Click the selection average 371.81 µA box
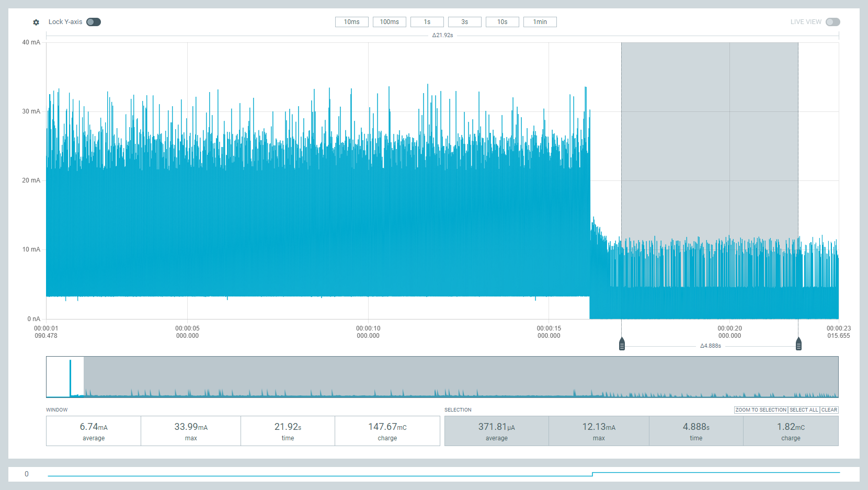Viewport: 868px width, 490px height. 496,431
